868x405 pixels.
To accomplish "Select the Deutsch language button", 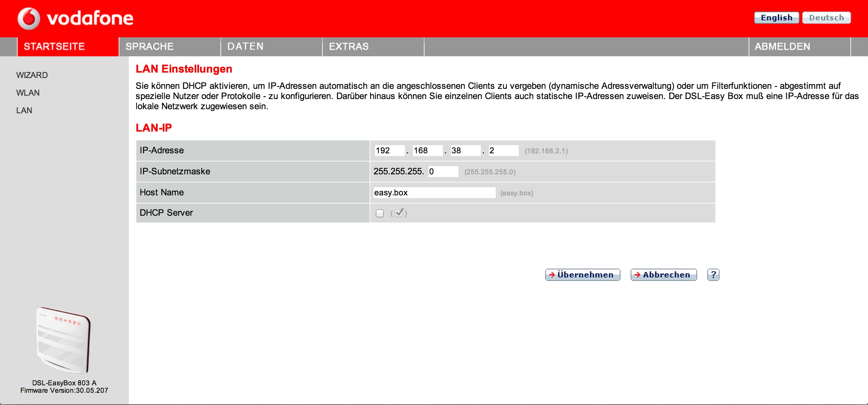I will coord(826,18).
